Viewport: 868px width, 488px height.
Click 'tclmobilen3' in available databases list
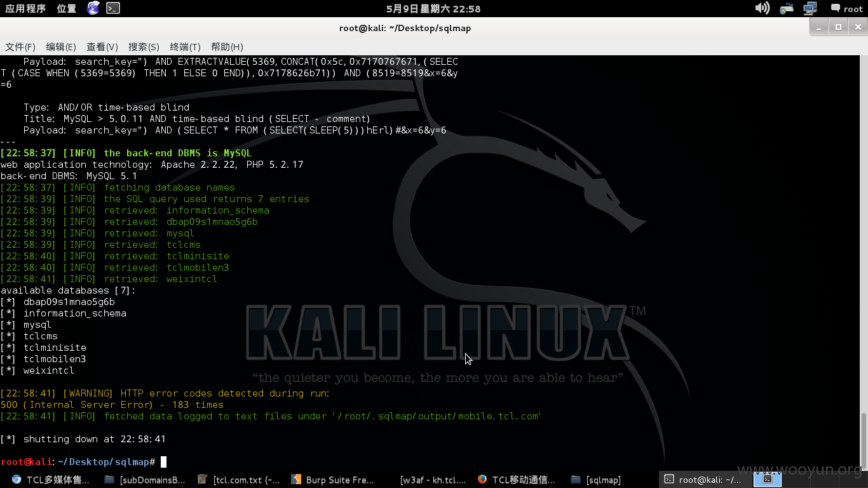pyautogui.click(x=55, y=359)
